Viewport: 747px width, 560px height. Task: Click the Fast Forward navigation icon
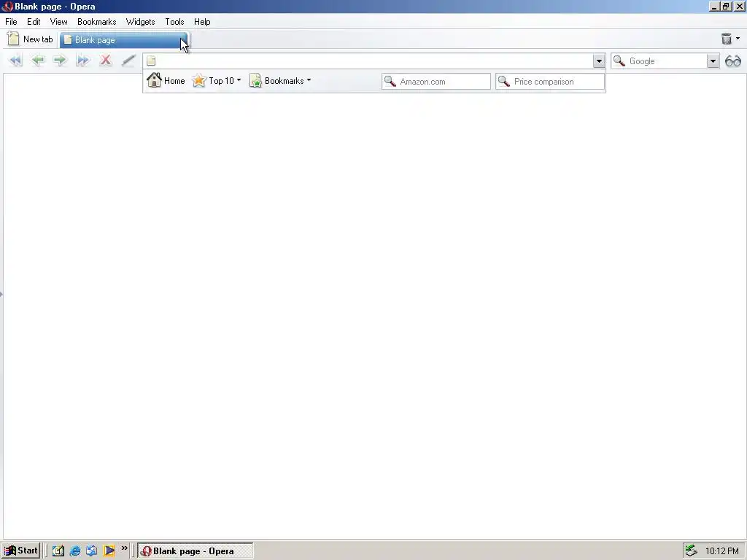pos(83,61)
